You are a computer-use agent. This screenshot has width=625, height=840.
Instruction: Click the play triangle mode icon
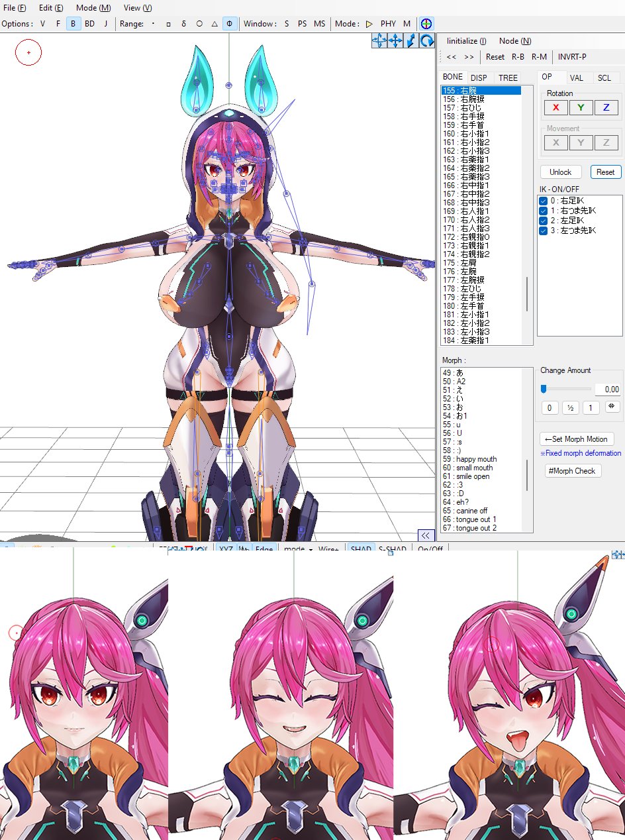point(369,23)
